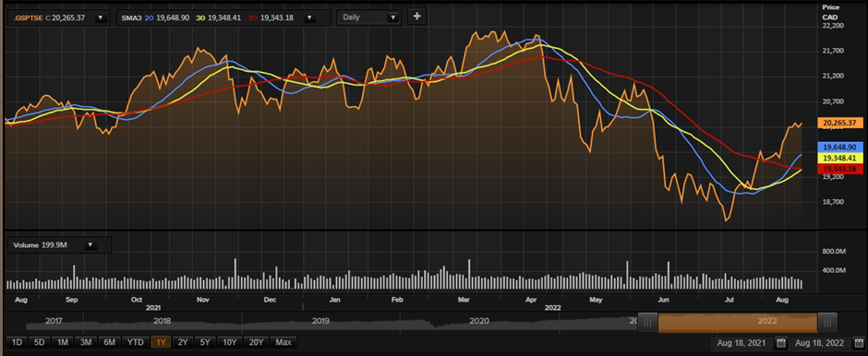The width and height of the screenshot is (868, 356).
Task: Expand the SMA3 indicator settings dropdown
Action: 309,18
